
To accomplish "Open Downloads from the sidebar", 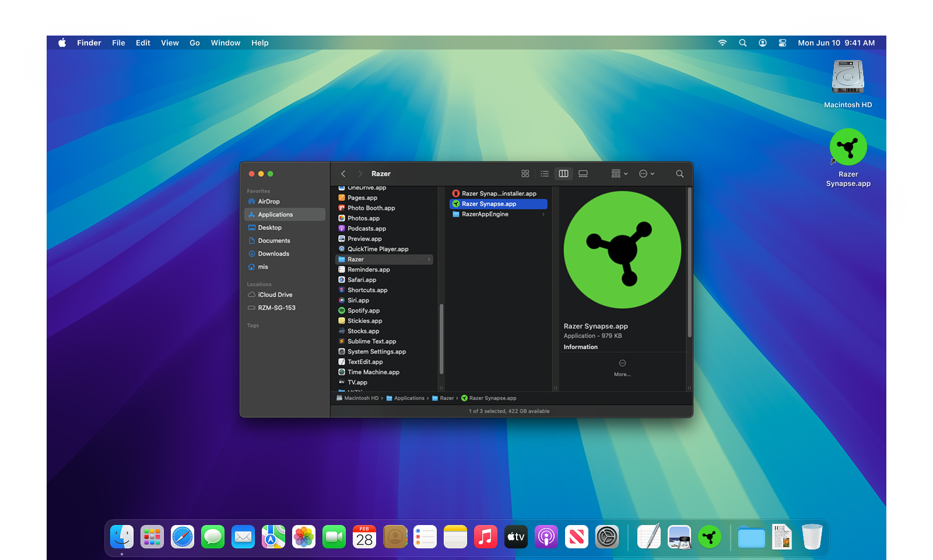I will 285,254.
